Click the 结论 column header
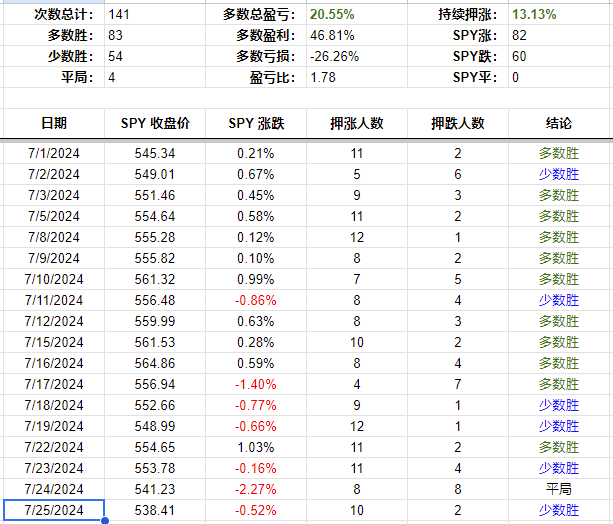 [x=559, y=123]
